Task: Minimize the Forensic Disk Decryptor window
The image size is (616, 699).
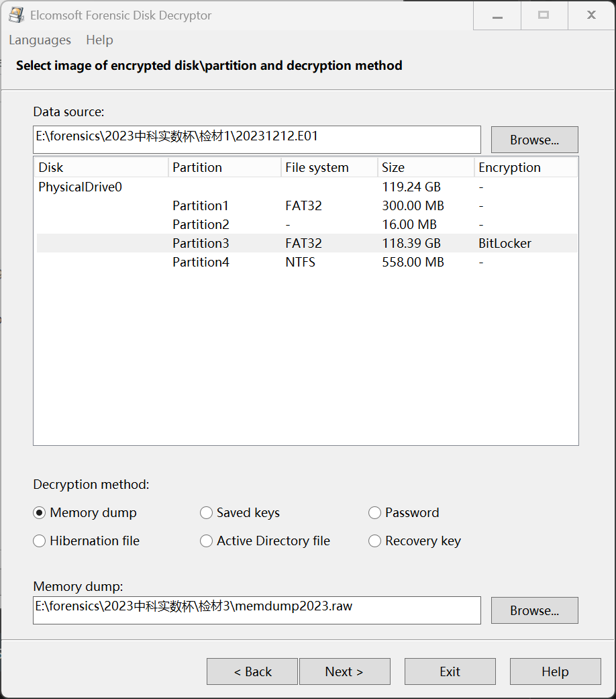Action: pyautogui.click(x=497, y=15)
